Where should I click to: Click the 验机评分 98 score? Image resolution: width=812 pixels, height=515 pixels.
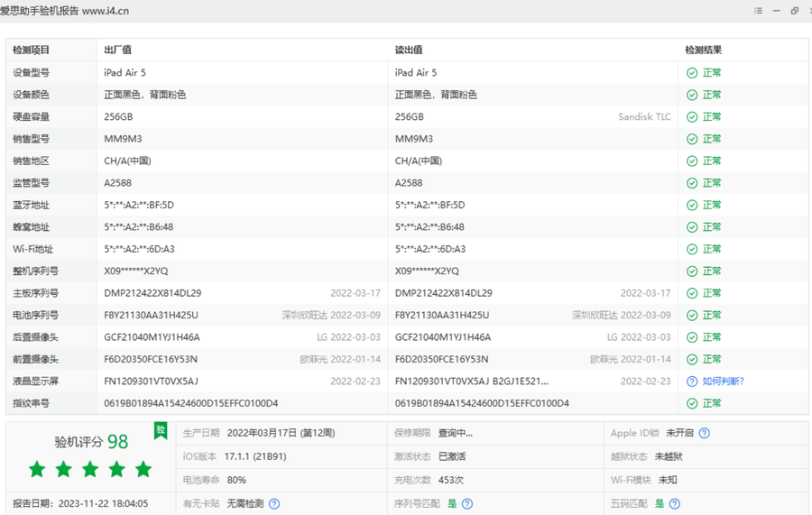(91, 442)
